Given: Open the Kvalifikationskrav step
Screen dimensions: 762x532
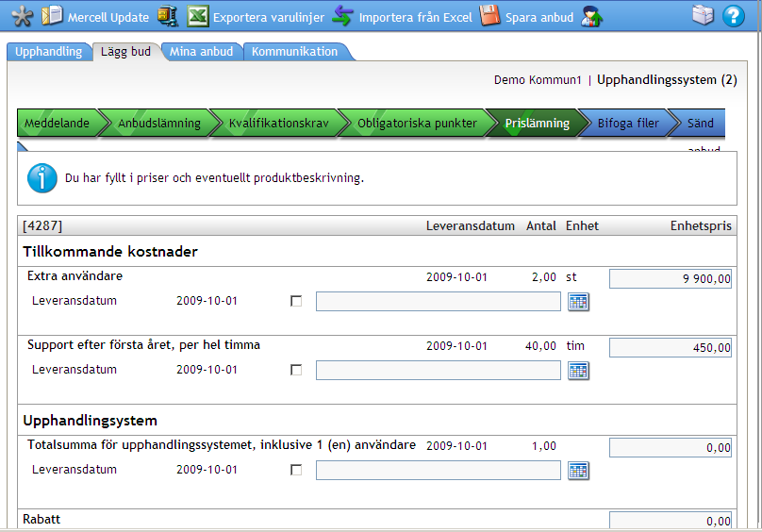Looking at the screenshot, I should [x=279, y=123].
